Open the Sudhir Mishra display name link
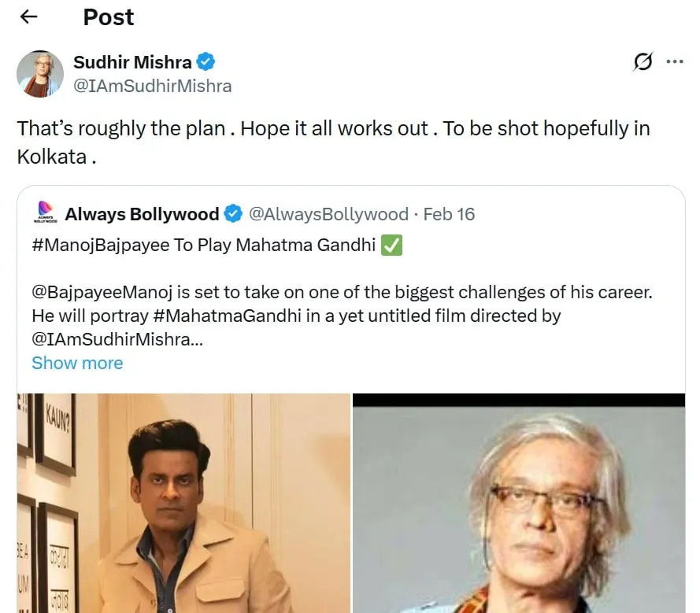Viewport: 700px width, 613px height. (x=132, y=62)
